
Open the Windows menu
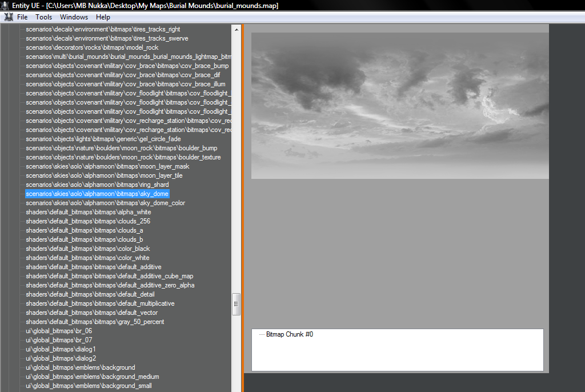74,17
